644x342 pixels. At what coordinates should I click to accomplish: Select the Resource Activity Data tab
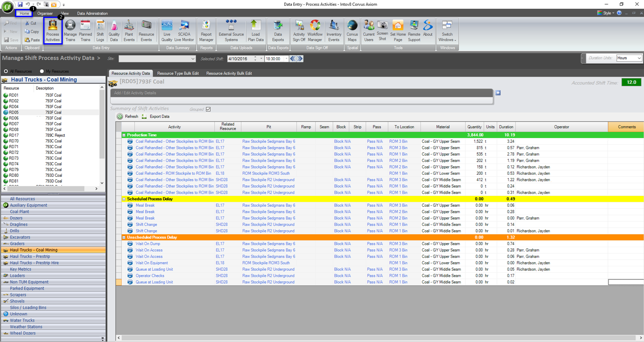tap(130, 73)
